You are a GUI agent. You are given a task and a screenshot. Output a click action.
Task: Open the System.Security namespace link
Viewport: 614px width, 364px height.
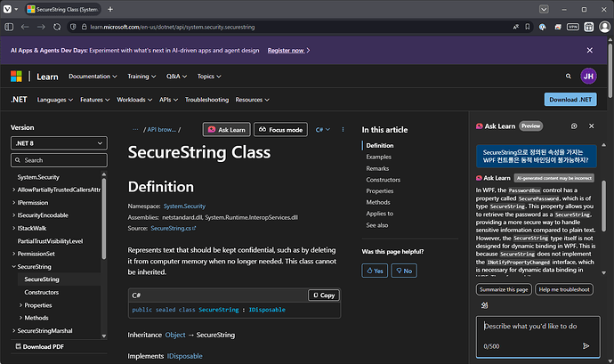click(x=184, y=206)
